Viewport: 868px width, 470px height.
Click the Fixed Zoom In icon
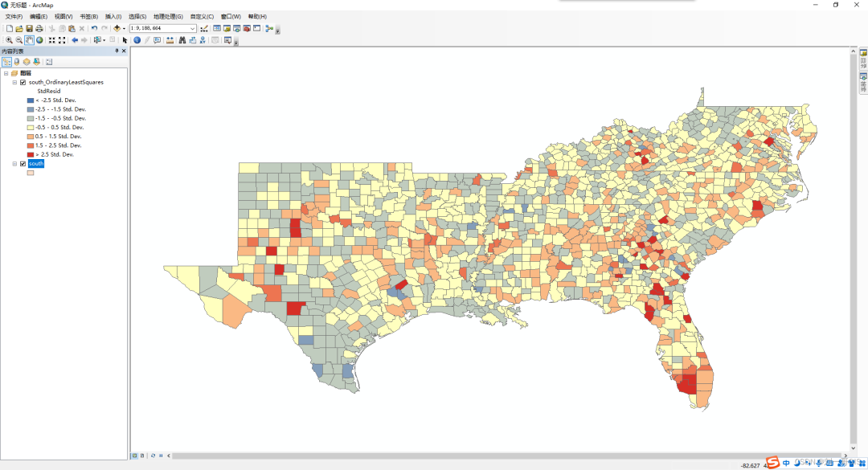pyautogui.click(x=52, y=40)
